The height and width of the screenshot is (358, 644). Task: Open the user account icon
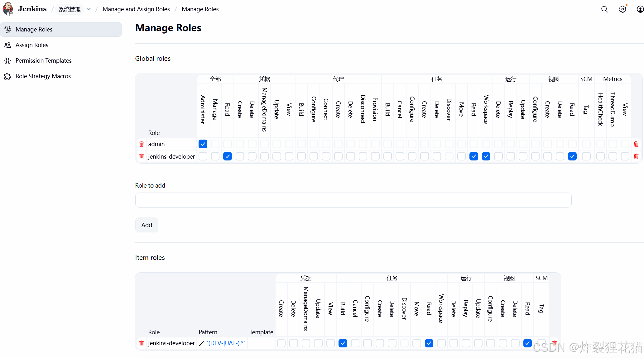click(640, 9)
